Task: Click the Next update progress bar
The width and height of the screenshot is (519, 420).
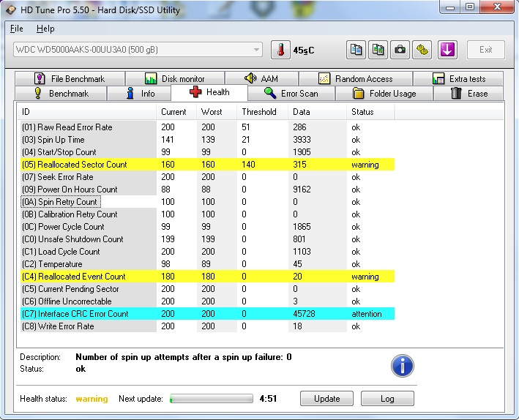Action: click(x=211, y=399)
